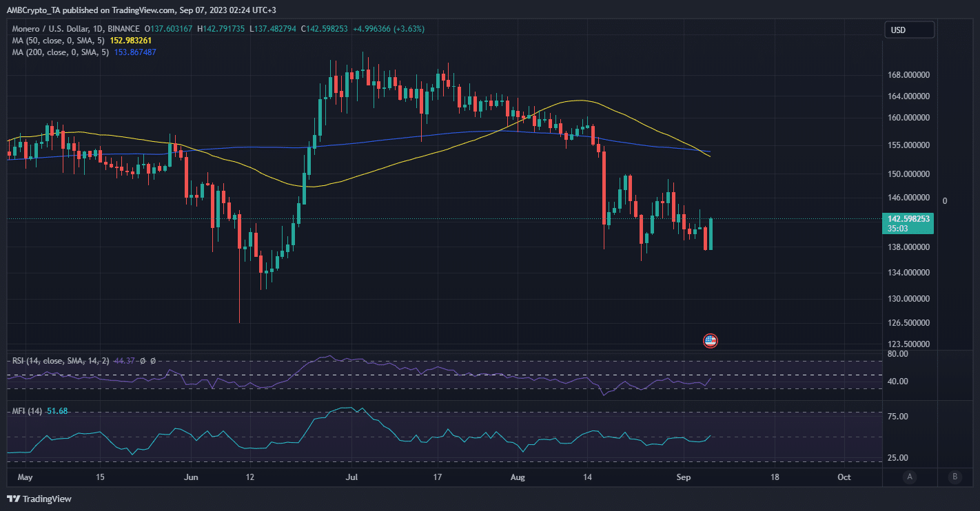Click the MFI value 51.68
The height and width of the screenshot is (511, 980).
tap(59, 411)
